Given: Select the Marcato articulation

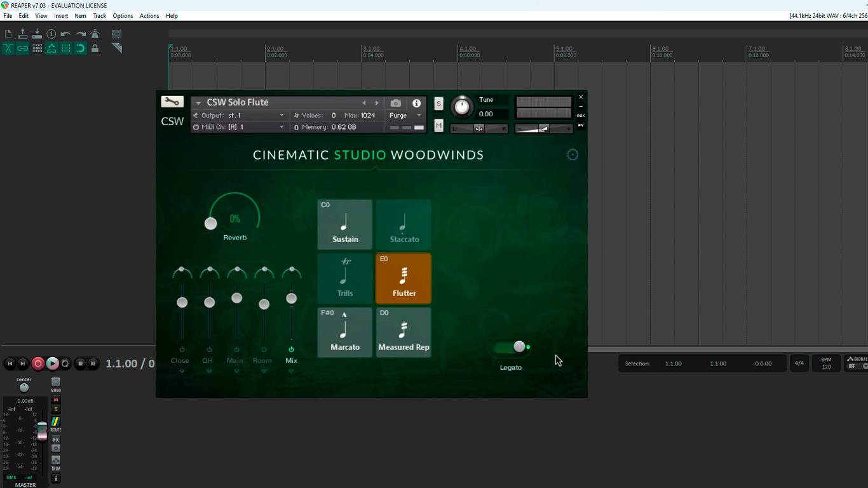Looking at the screenshot, I should click(x=345, y=332).
